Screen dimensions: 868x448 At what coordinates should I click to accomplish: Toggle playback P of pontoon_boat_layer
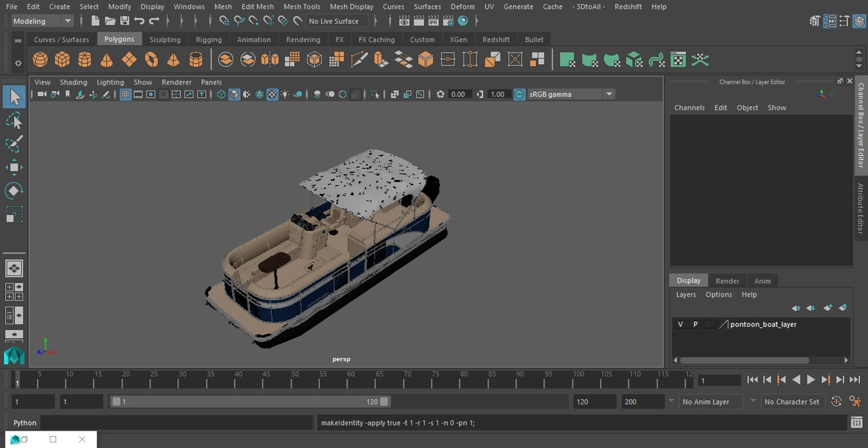pyautogui.click(x=695, y=324)
